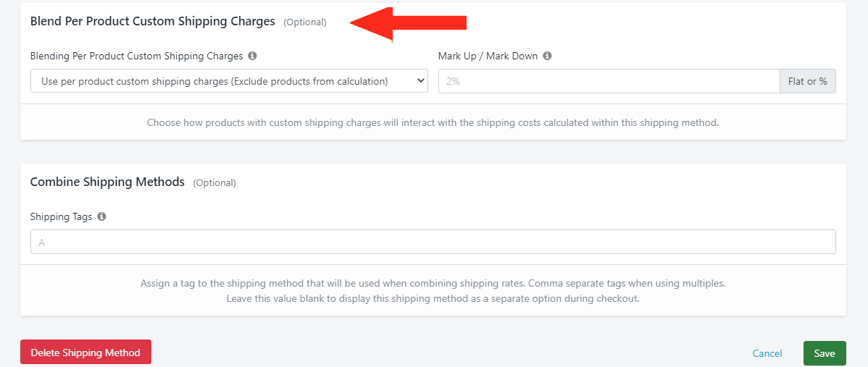Click the Combine Shipping Methods heading

point(107,182)
